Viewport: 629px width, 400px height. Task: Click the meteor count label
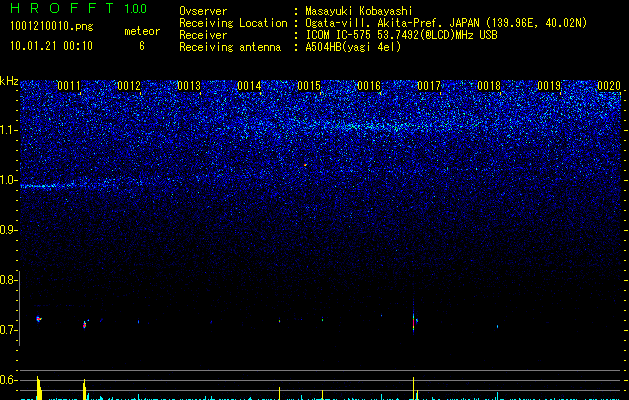point(142,31)
